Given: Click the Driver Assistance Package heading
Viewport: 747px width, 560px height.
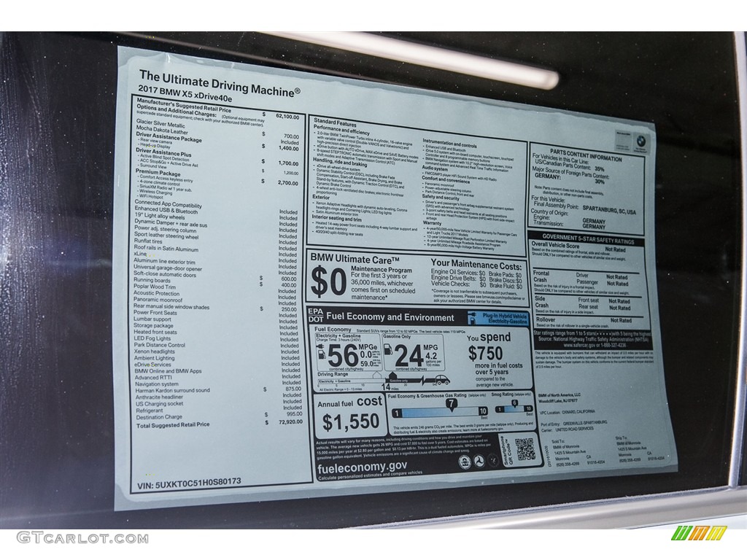Looking at the screenshot, I should [169, 138].
